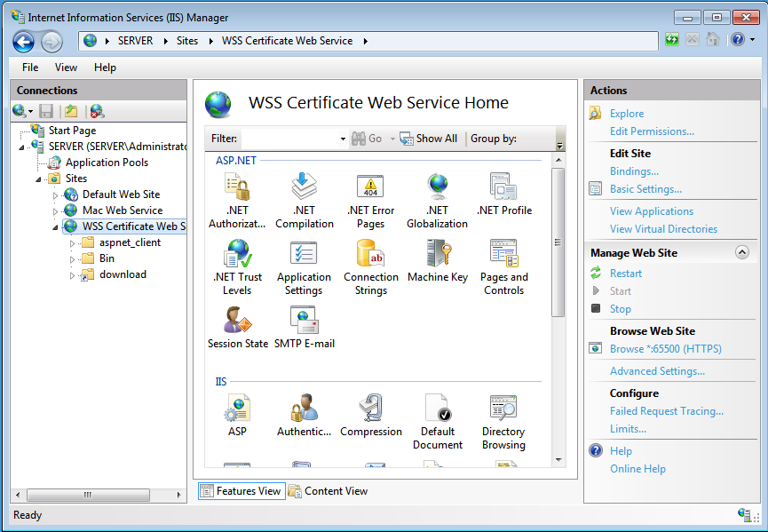This screenshot has width=768, height=532.
Task: Switch to Content View tab
Action: tap(329, 491)
